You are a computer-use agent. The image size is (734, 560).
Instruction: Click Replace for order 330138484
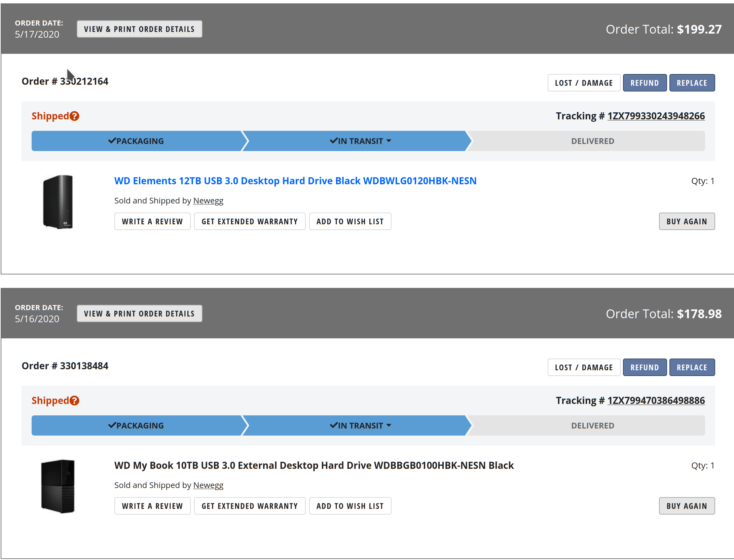point(692,368)
